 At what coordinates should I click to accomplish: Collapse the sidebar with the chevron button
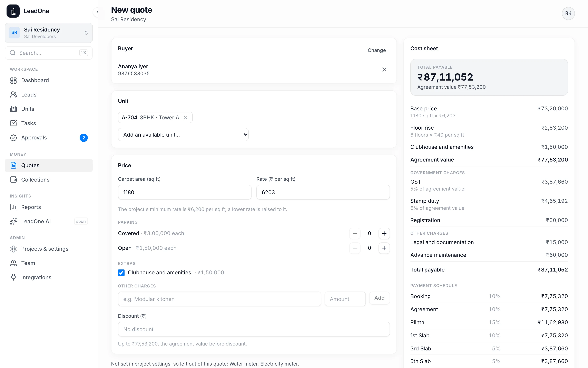(x=97, y=12)
